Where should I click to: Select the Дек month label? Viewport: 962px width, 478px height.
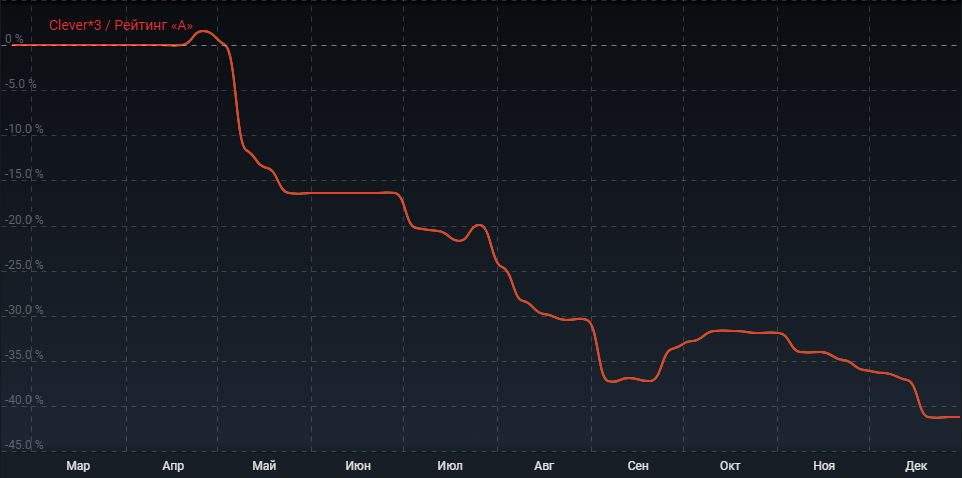916,466
